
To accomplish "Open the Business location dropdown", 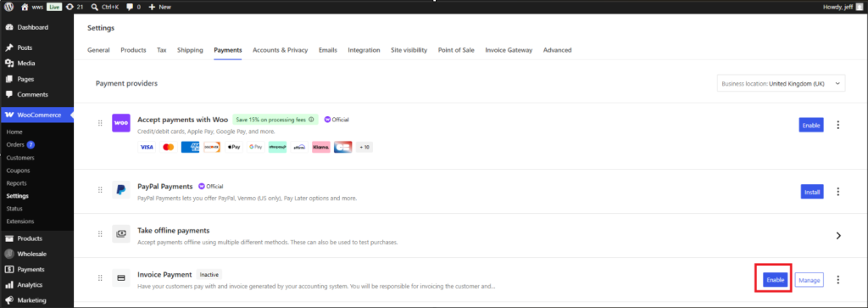I will point(781,84).
